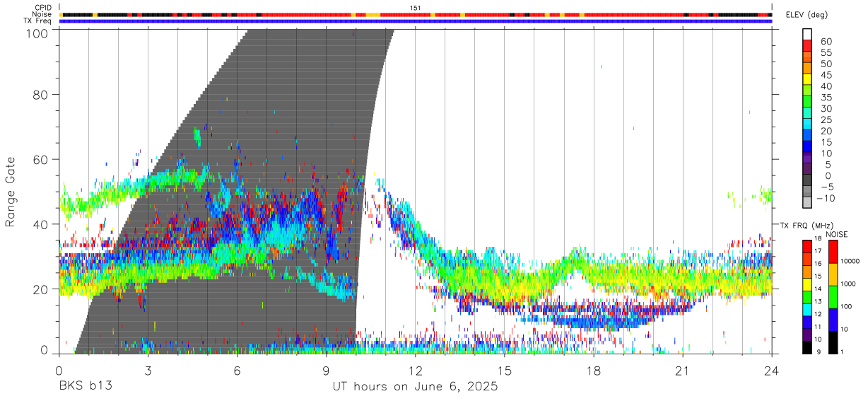Select the green NOISE swatch between 100 and 1000
868x401 pixels.
(832, 296)
